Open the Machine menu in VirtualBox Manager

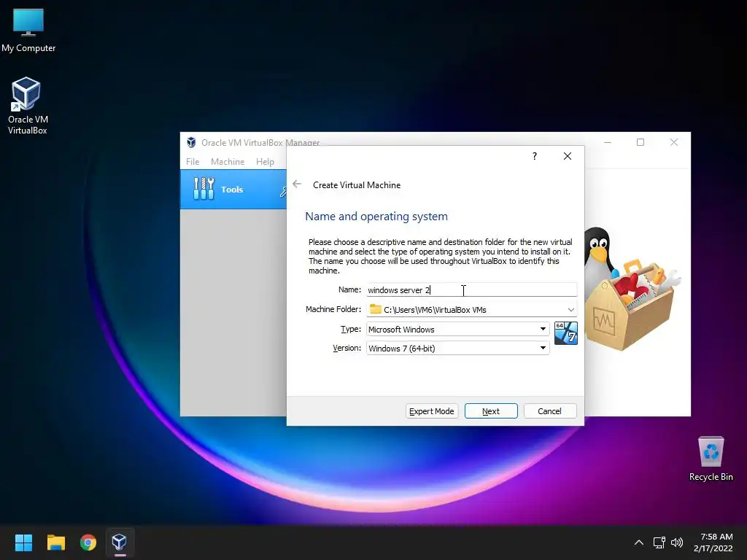(228, 161)
